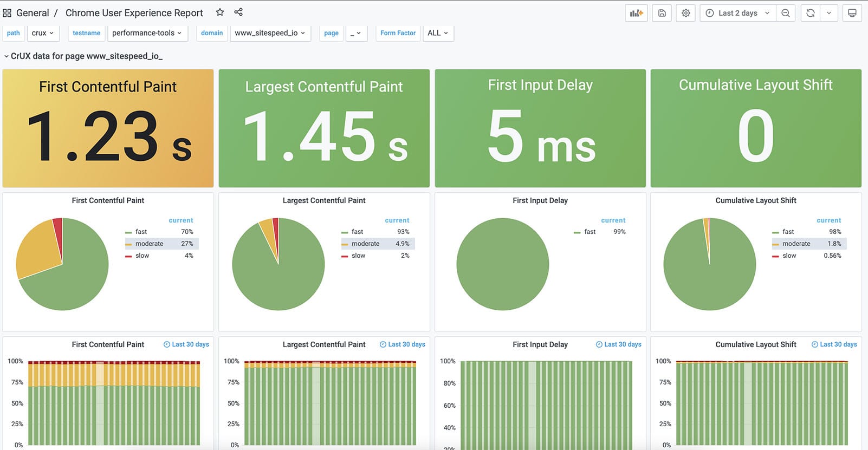Click the Cumulative Layout Shift 0 stat panel
Screen dimensions: 868x450
[x=756, y=128]
